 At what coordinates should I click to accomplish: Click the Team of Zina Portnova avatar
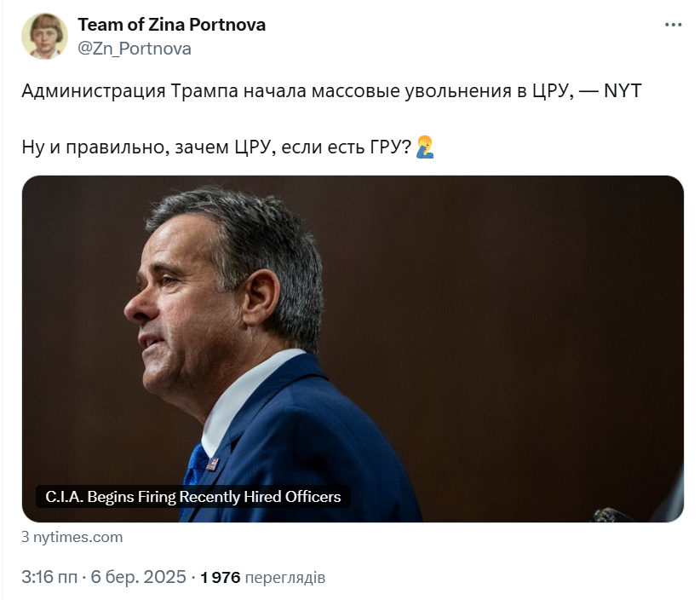(44, 37)
